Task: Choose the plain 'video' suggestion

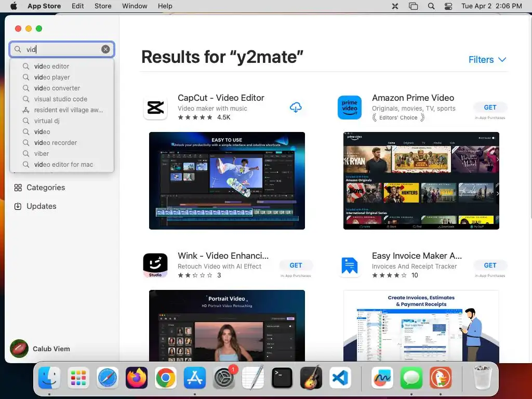Action: pyautogui.click(x=62, y=131)
